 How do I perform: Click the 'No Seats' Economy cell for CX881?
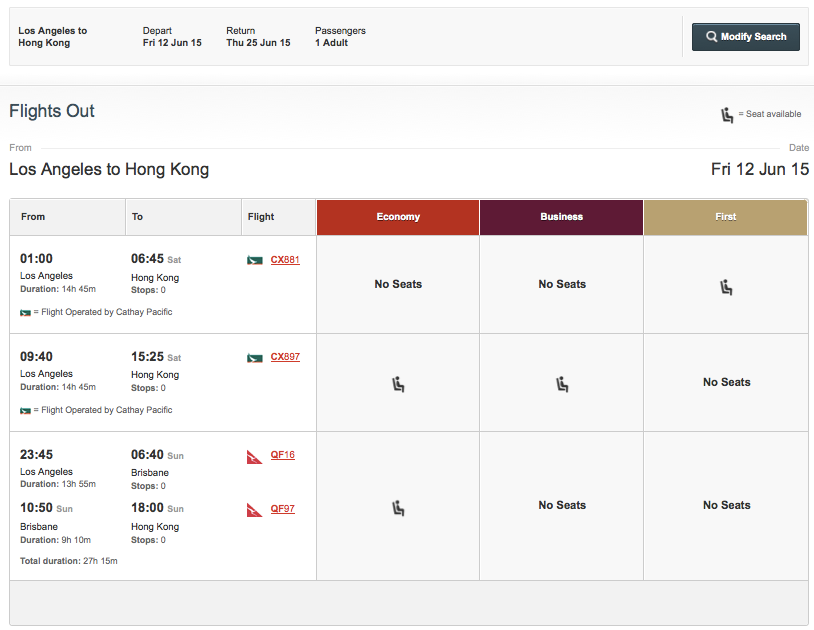[x=398, y=284]
